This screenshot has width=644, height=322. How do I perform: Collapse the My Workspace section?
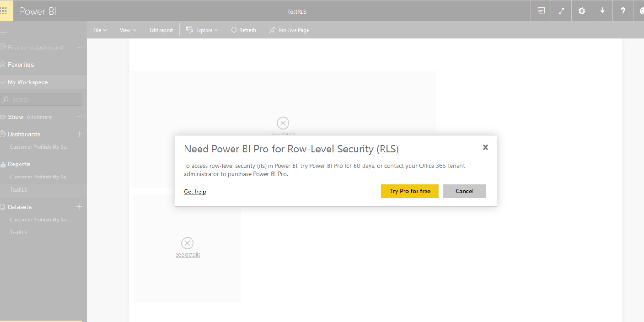[x=3, y=82]
